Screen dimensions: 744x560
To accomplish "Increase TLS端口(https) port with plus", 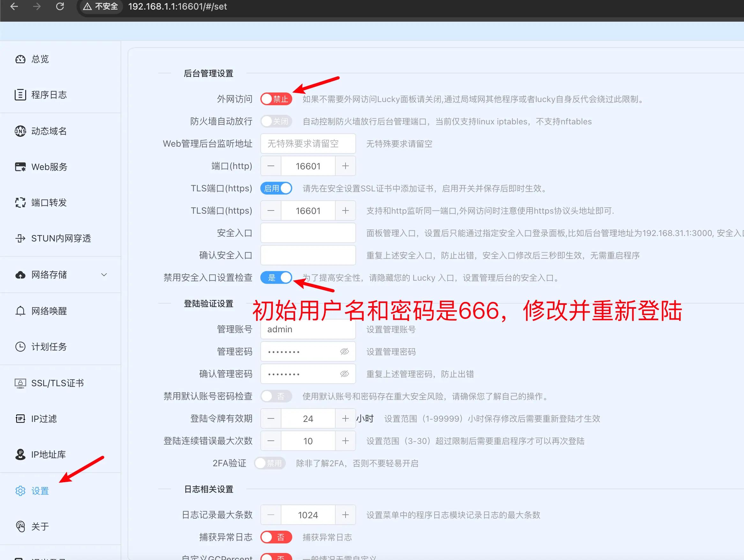I will [x=346, y=211].
